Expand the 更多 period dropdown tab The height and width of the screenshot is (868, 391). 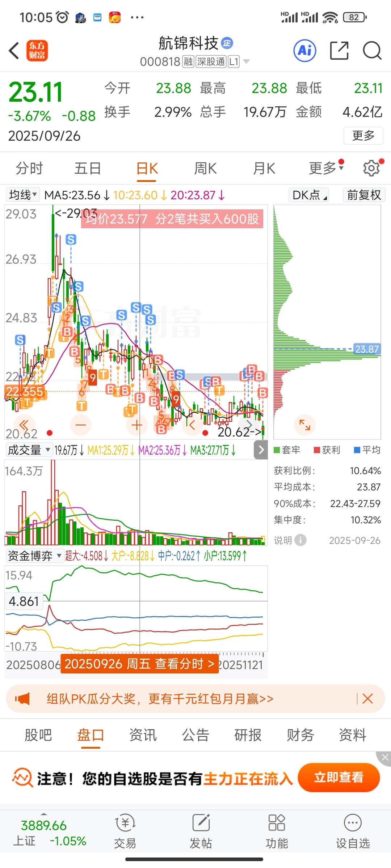(x=326, y=168)
